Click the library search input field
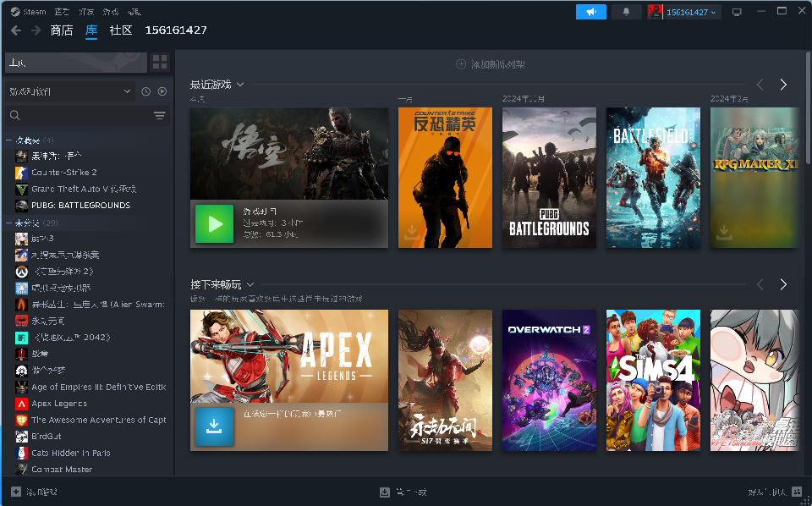 79,115
